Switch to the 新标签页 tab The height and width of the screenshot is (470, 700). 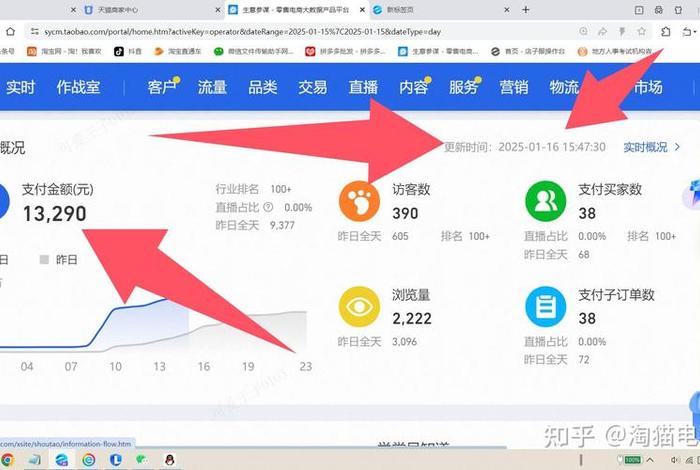click(442, 10)
